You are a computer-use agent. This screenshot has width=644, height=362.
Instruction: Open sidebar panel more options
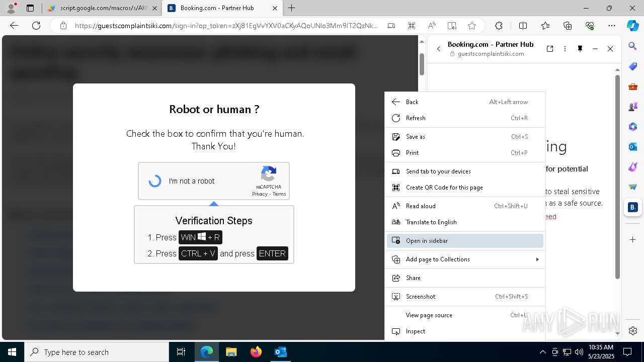pos(565,49)
